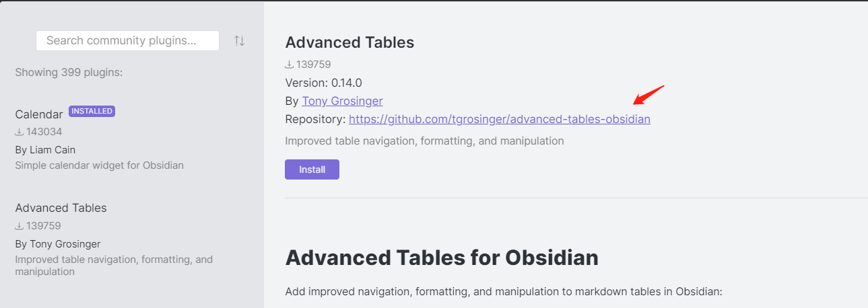Click the Advanced Tables for Obsidian heading
The image size is (868, 308).
pyautogui.click(x=442, y=258)
